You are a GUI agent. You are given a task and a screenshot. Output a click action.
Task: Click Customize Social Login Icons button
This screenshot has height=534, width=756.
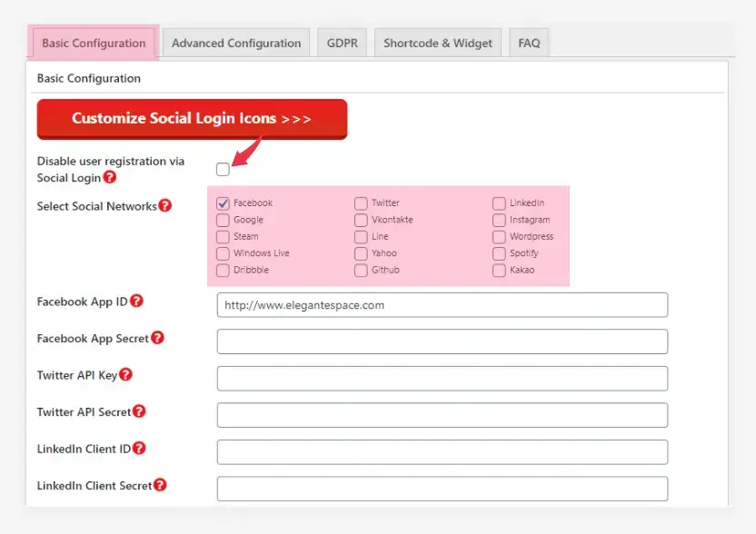click(192, 118)
